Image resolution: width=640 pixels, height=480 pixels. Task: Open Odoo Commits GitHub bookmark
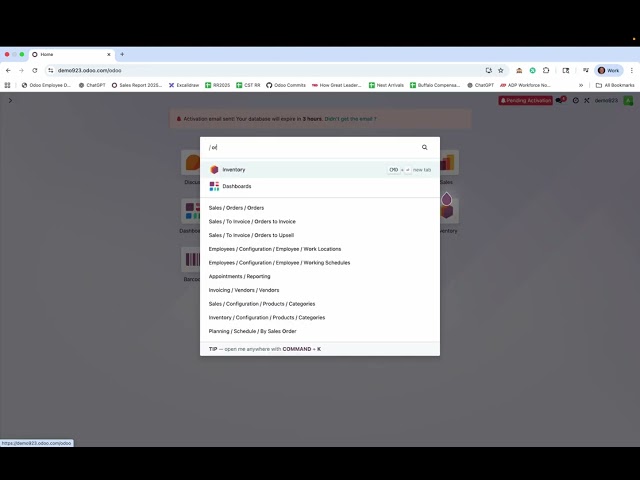286,85
